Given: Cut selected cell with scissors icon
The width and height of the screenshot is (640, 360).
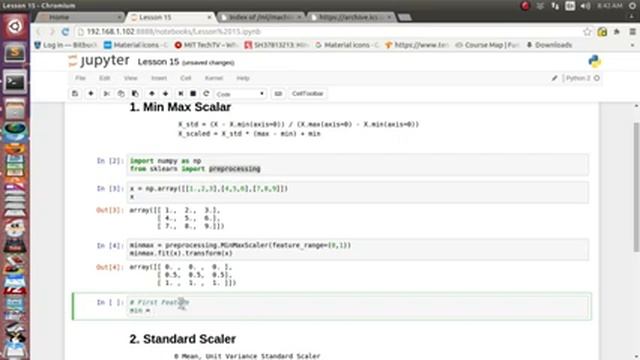Looking at the screenshot, I should [x=107, y=93].
